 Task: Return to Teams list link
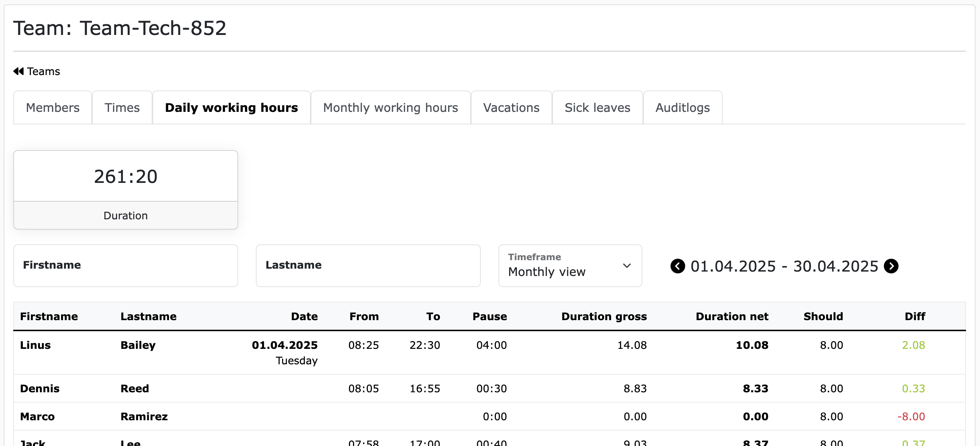click(43, 71)
